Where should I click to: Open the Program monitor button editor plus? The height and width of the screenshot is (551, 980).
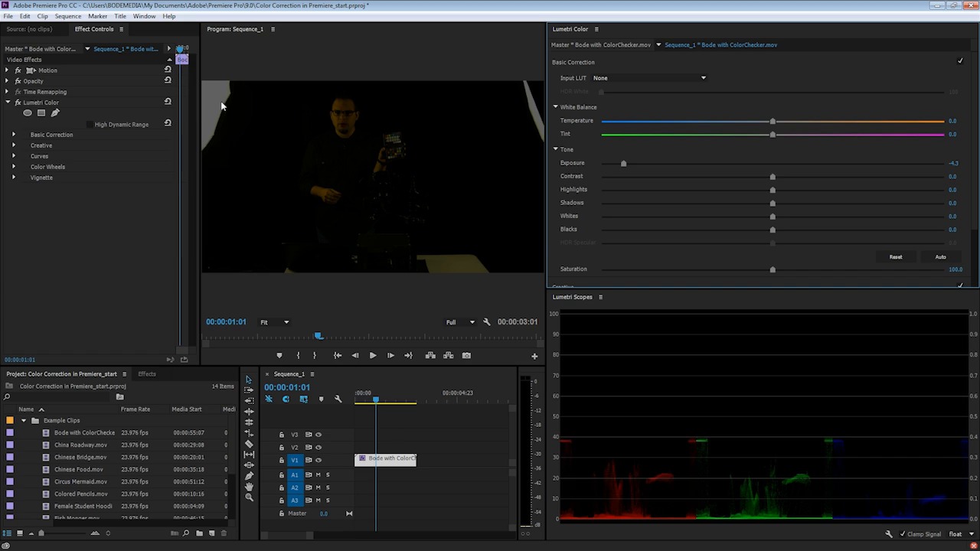(534, 356)
